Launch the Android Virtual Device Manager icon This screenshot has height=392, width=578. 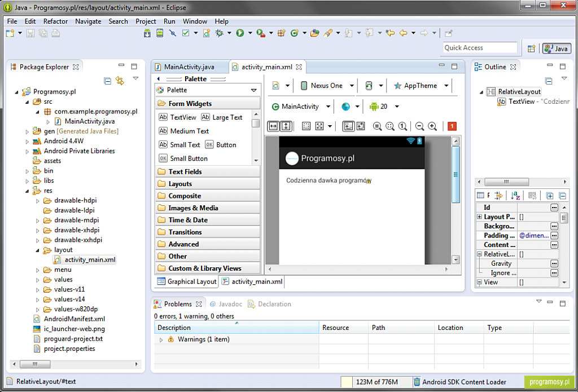[160, 33]
